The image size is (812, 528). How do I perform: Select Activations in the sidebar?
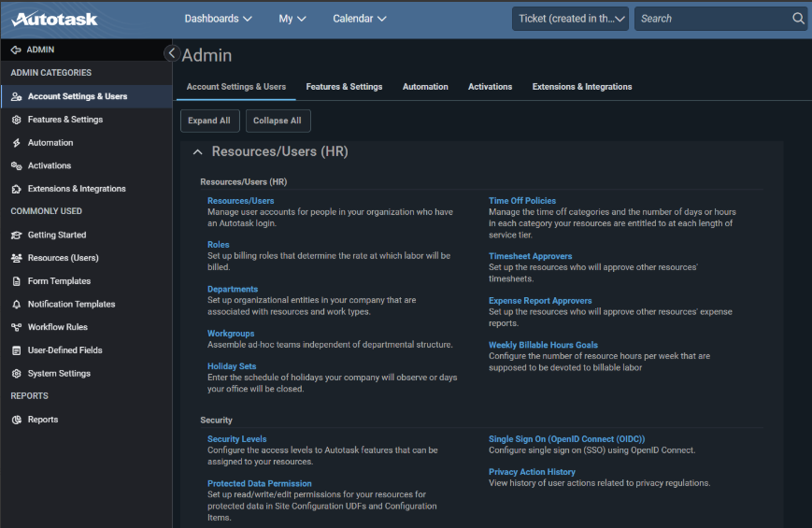[x=86, y=165]
